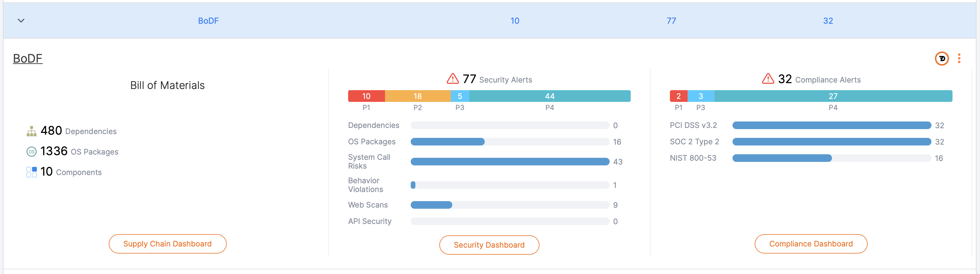Click the NIST 800-53 progress bar
Screen dimensions: 980x274
click(x=832, y=158)
